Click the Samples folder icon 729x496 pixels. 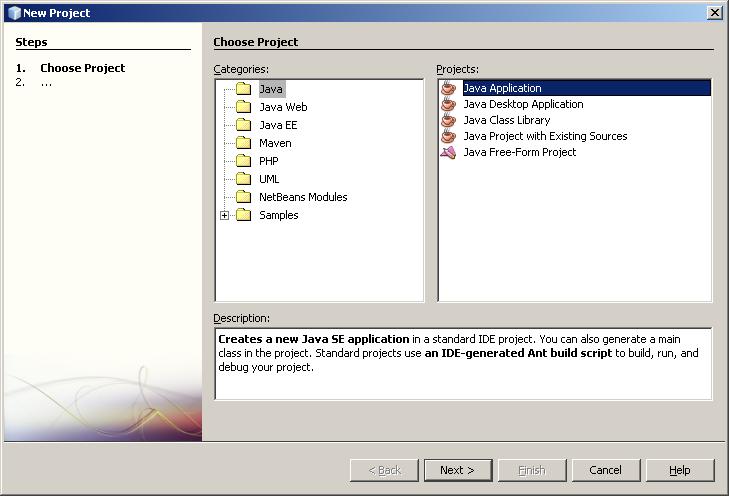[x=244, y=215]
